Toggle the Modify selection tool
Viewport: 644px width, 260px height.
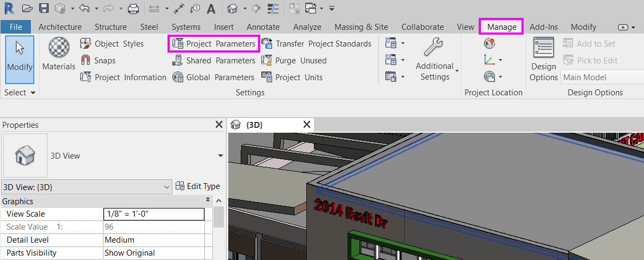click(x=20, y=59)
